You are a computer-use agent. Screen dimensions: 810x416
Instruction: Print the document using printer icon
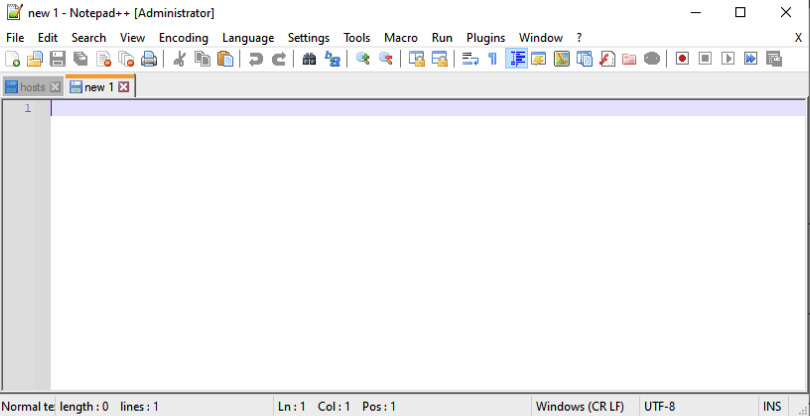149,59
